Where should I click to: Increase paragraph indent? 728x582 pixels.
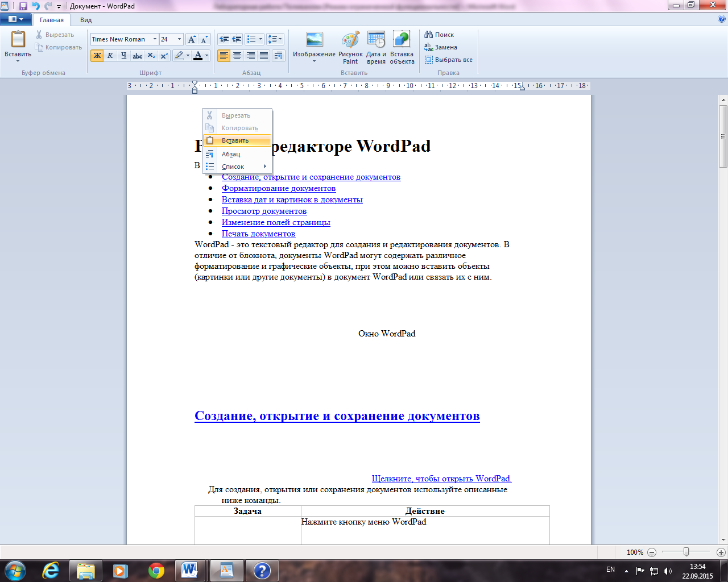tap(237, 39)
